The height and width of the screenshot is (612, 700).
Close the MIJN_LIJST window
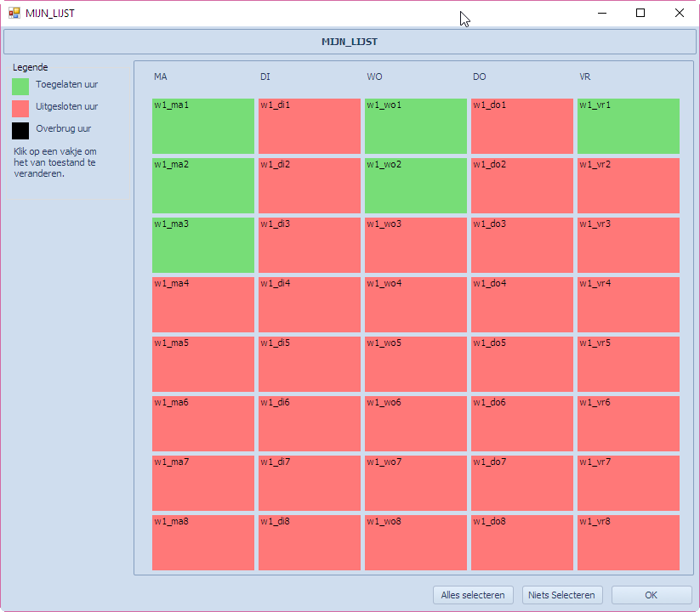[x=679, y=13]
